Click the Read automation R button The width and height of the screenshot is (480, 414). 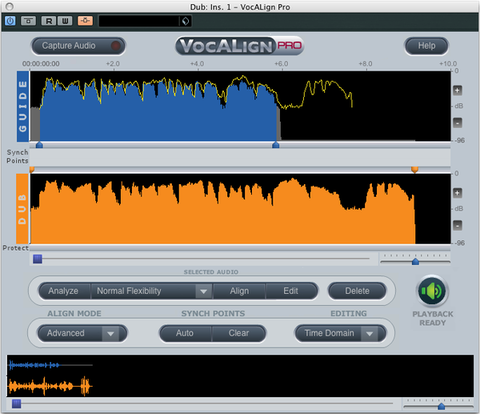pos(49,21)
